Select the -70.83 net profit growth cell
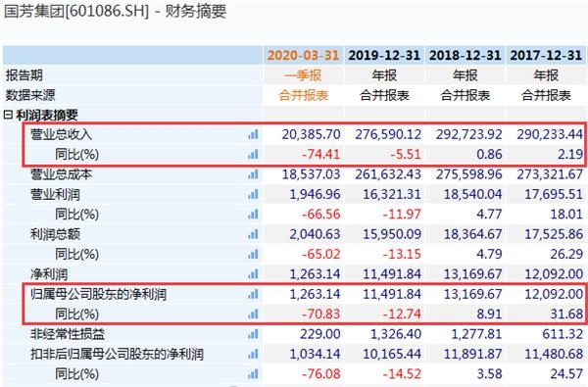 click(x=321, y=314)
